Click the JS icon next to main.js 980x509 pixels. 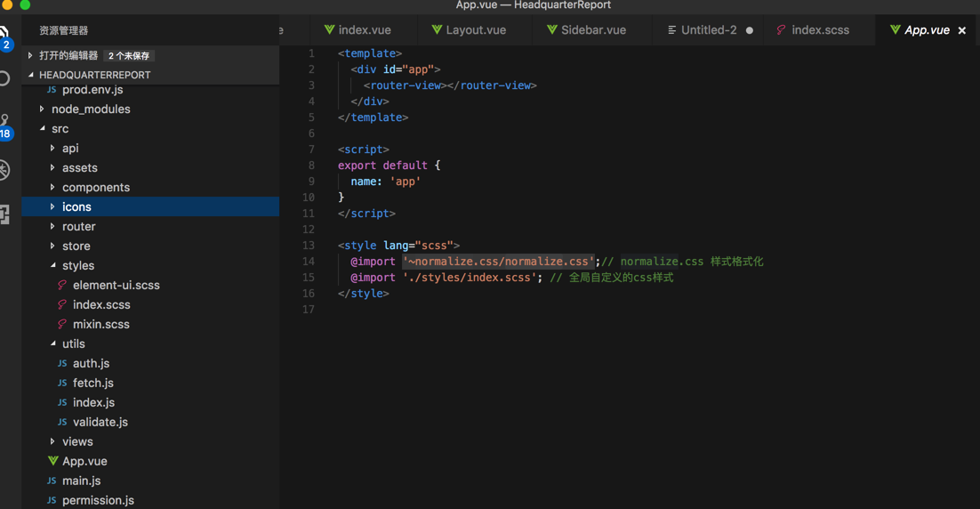click(x=52, y=481)
